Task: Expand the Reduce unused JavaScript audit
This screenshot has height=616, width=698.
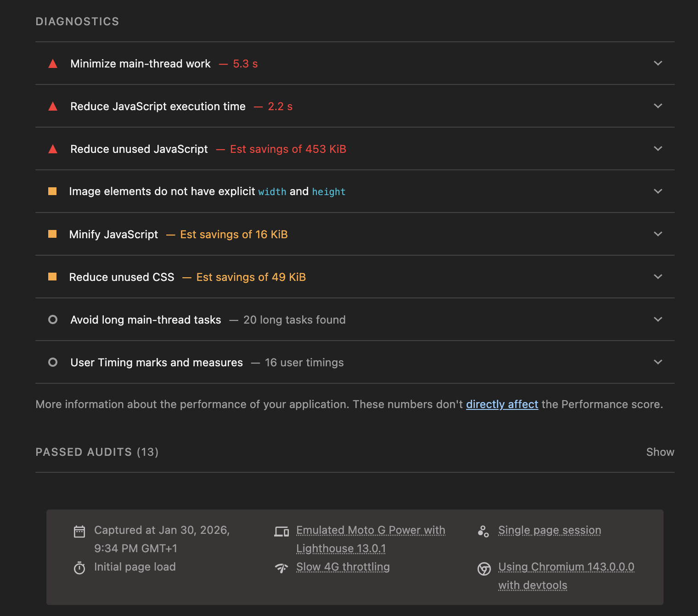Action: click(658, 149)
